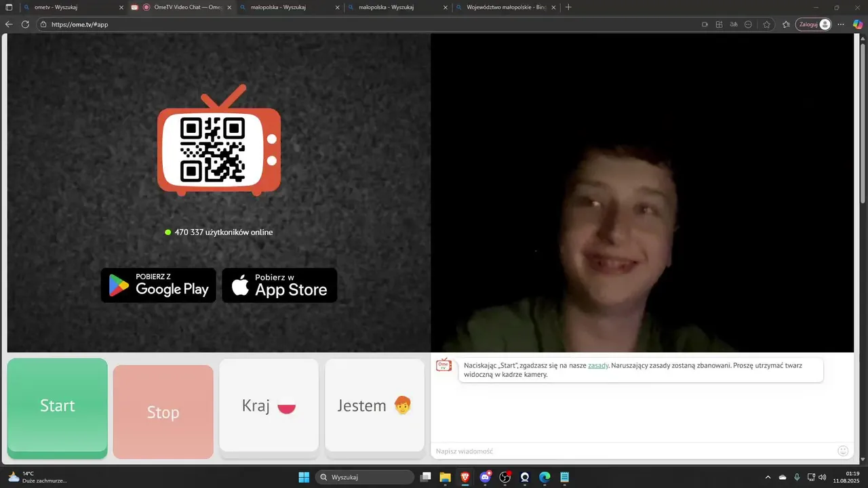868x488 pixels.
Task: Click the address bar with ome.tv URL
Action: pos(366,24)
